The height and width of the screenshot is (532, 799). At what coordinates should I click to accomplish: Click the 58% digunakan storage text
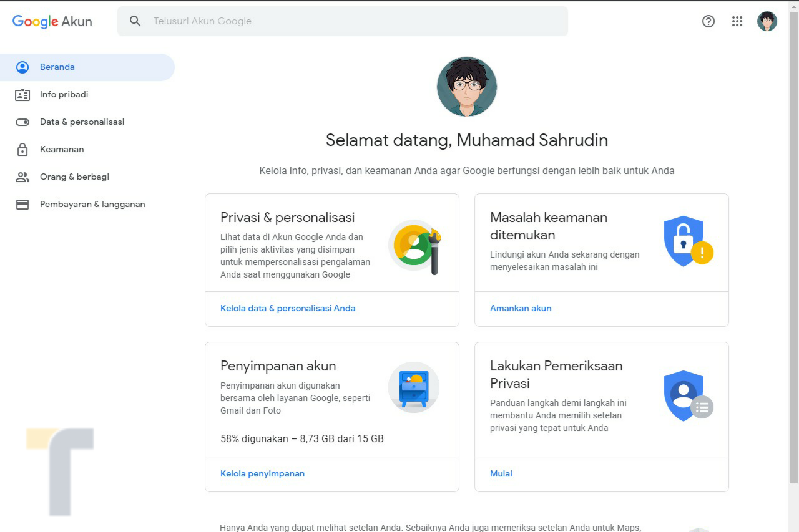[302, 438]
